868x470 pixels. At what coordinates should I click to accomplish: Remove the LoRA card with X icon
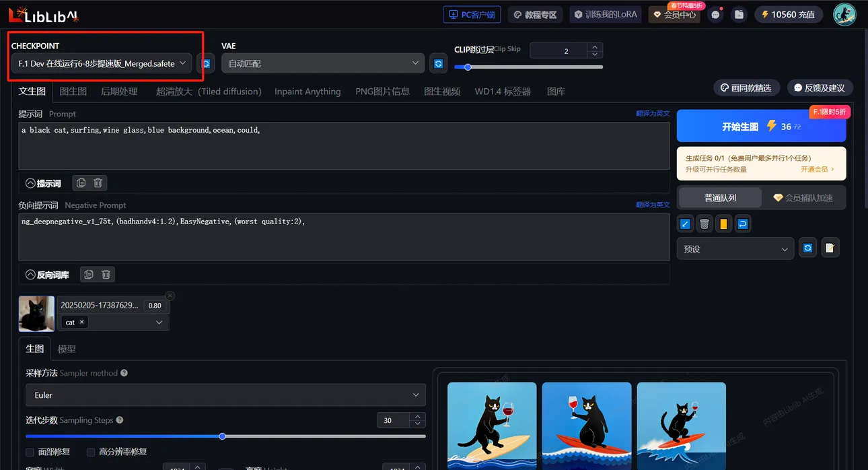pyautogui.click(x=170, y=296)
